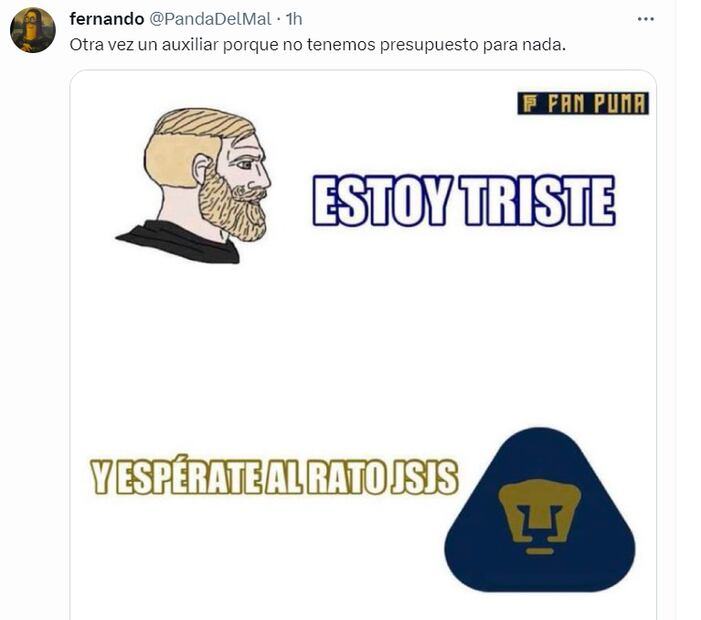
Task: Click the tweet text about presupuesto
Action: tap(318, 45)
